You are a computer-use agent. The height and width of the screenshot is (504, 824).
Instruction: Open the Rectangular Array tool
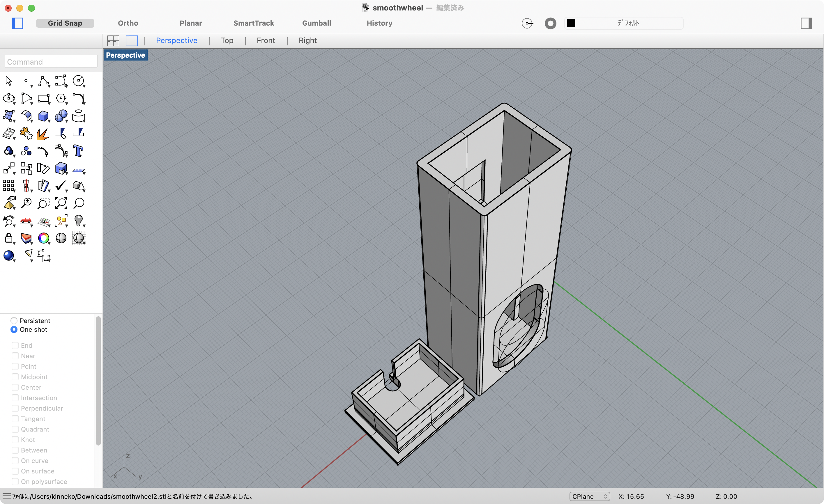coord(9,186)
